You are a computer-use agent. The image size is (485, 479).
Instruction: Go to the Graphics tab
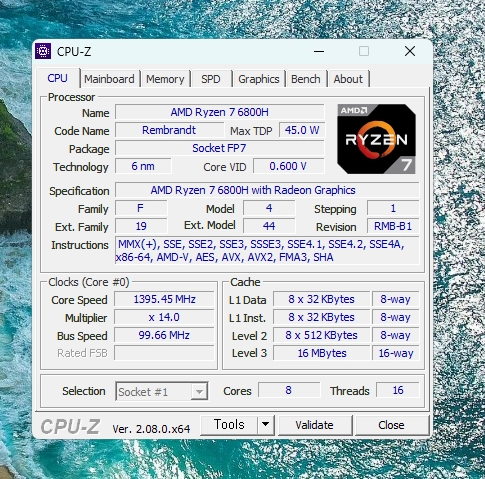pyautogui.click(x=259, y=79)
